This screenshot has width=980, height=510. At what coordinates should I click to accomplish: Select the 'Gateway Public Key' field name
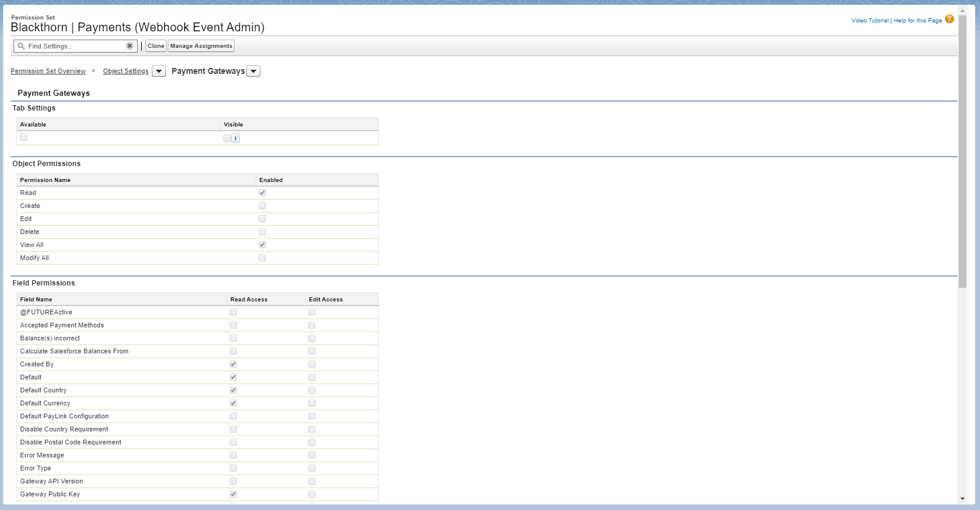coord(50,494)
